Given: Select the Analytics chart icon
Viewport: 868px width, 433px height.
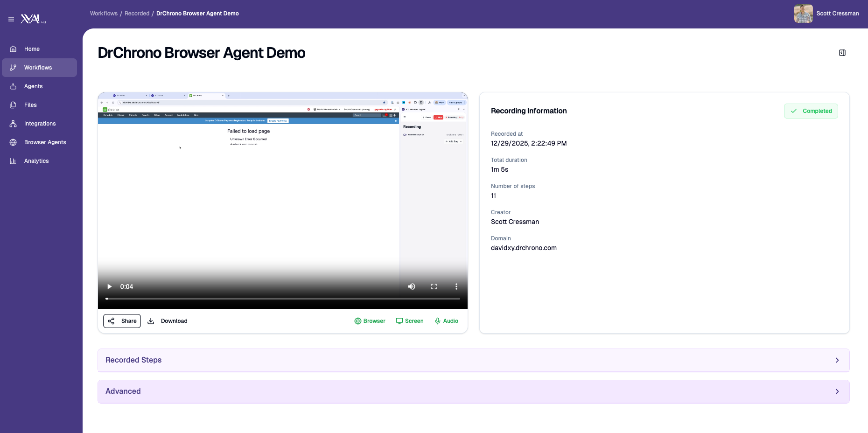Looking at the screenshot, I should 13,161.
